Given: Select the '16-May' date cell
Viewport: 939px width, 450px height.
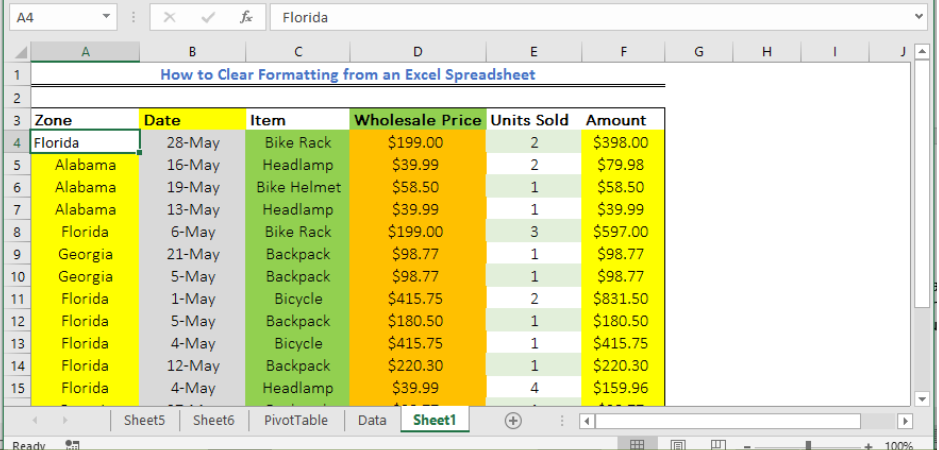Looking at the screenshot, I should [x=192, y=165].
